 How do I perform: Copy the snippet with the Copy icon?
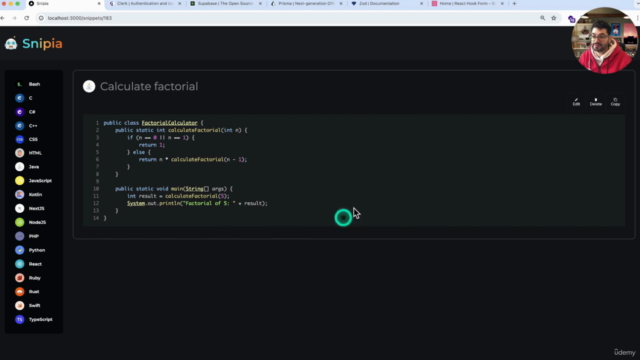tap(615, 101)
